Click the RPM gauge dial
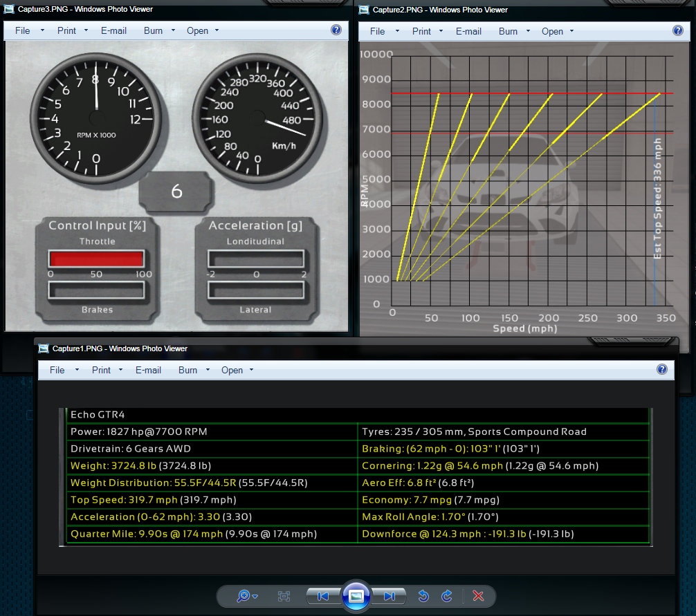 coord(96,117)
